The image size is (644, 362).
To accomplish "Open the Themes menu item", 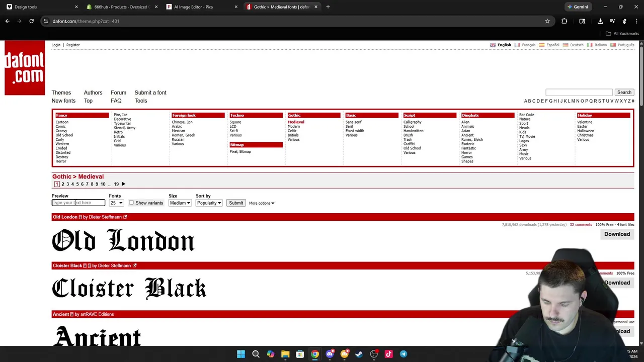I will (61, 93).
